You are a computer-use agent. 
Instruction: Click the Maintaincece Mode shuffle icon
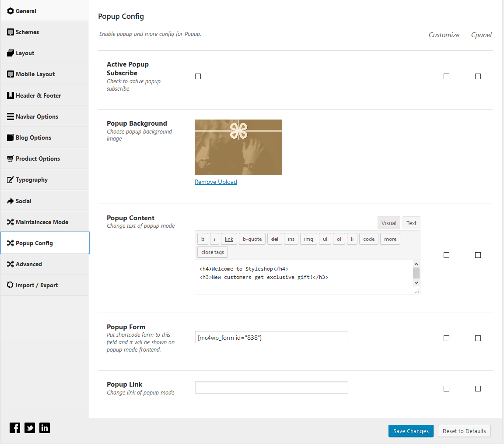click(10, 222)
